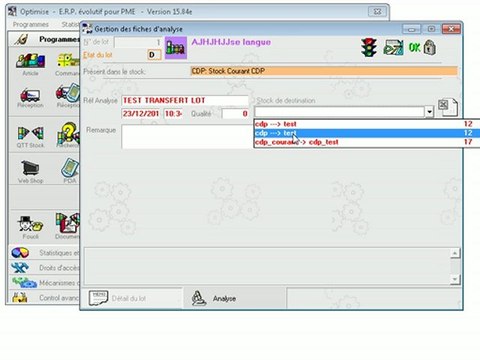The width and height of the screenshot is (480, 360).
Task: Click the analysis date field
Action: [x=141, y=114]
